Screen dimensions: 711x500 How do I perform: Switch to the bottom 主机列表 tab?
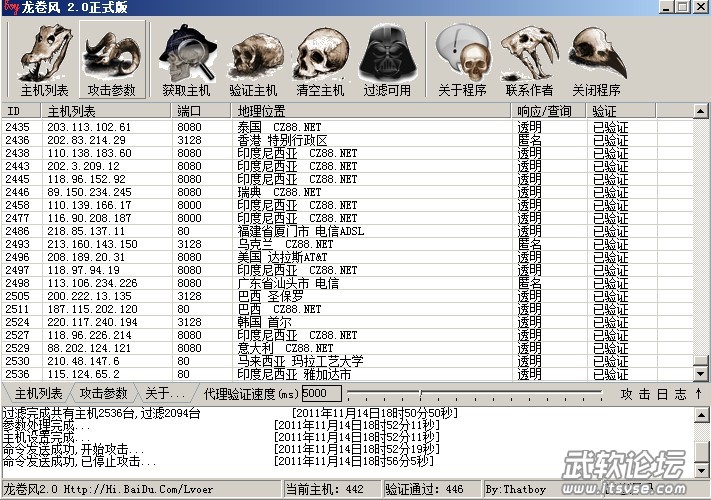[x=39, y=393]
